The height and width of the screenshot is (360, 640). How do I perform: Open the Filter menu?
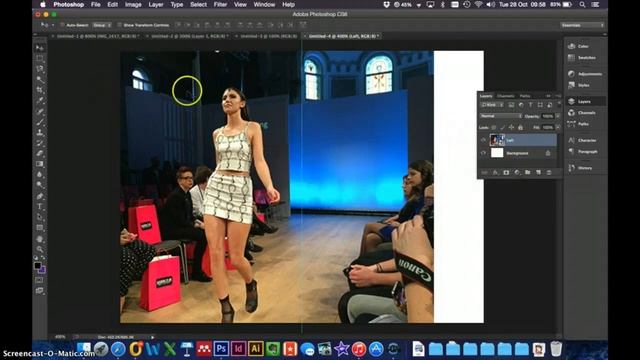point(220,4)
